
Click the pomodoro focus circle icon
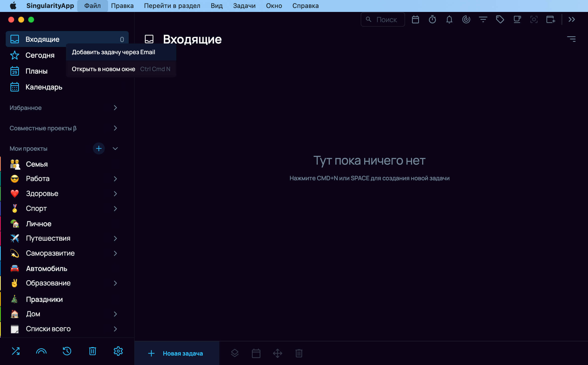click(x=466, y=19)
